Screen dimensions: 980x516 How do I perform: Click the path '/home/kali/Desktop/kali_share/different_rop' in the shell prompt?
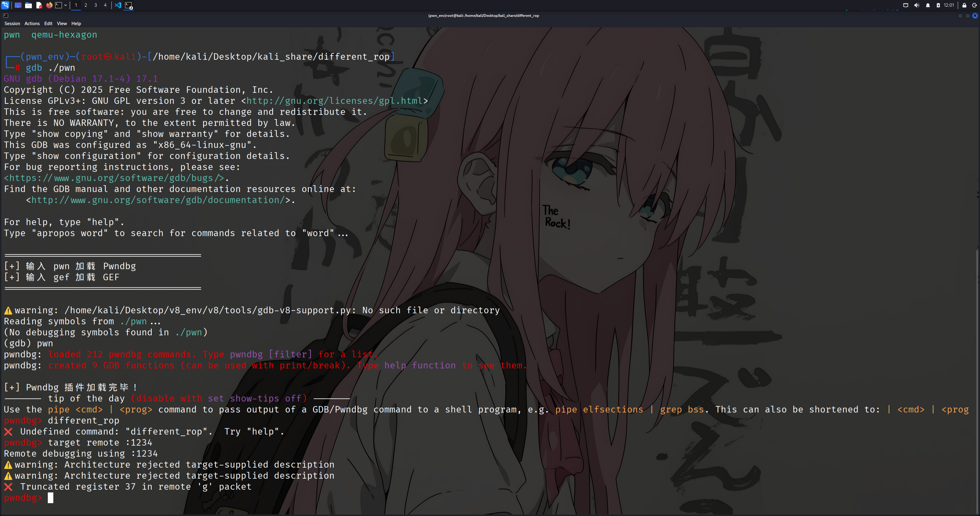(271, 57)
